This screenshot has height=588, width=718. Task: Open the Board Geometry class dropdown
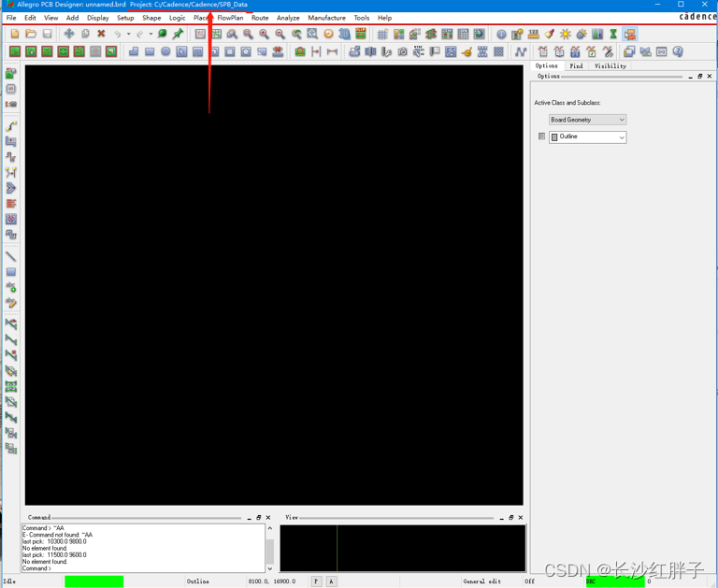587,120
